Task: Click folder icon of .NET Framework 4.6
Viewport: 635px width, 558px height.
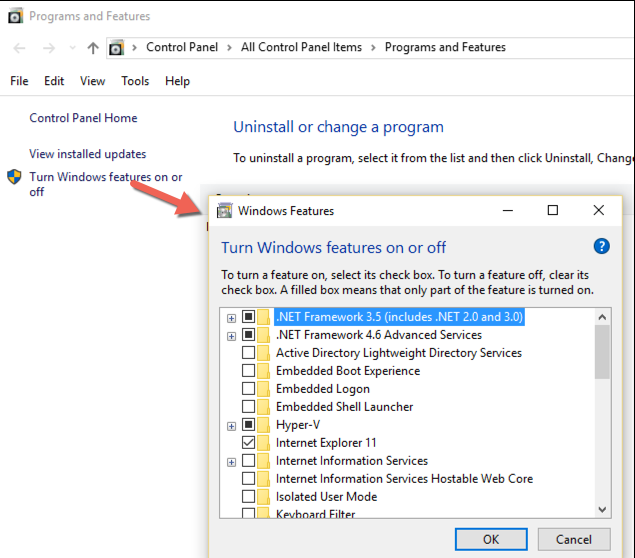Action: (264, 334)
